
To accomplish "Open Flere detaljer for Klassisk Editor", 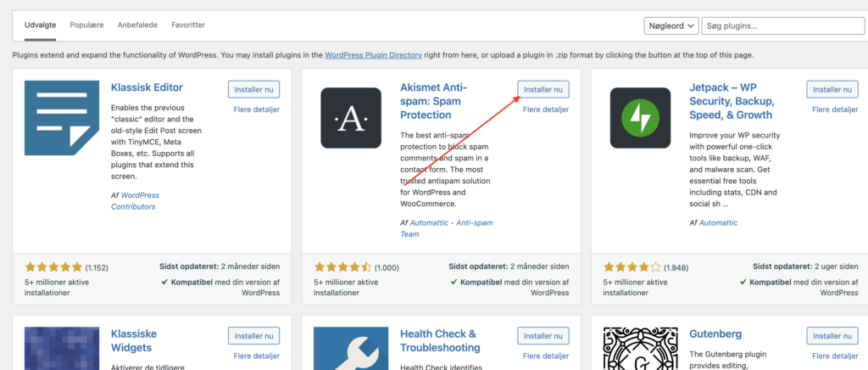I will (x=256, y=109).
